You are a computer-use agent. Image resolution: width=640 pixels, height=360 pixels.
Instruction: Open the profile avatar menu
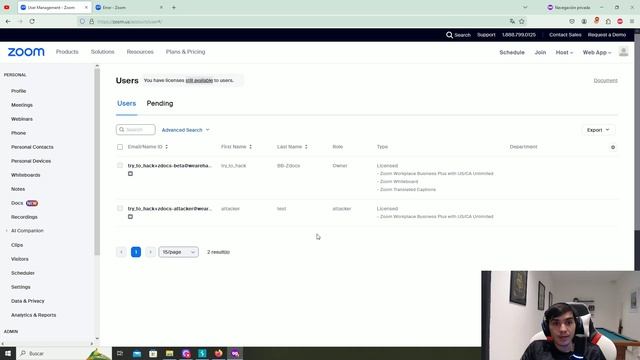pyautogui.click(x=623, y=52)
